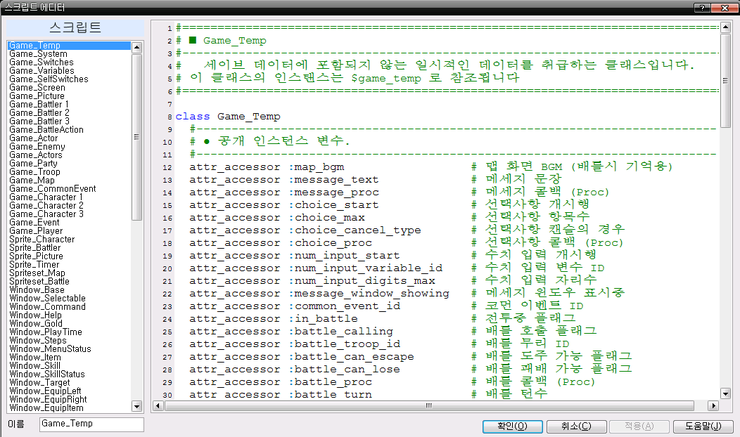Select Game_Character 2 script

tap(69, 206)
